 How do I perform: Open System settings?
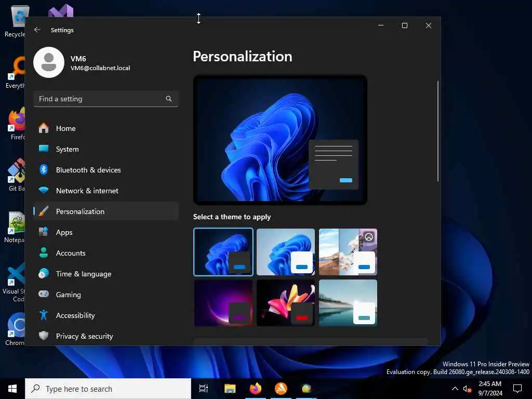[106, 149]
